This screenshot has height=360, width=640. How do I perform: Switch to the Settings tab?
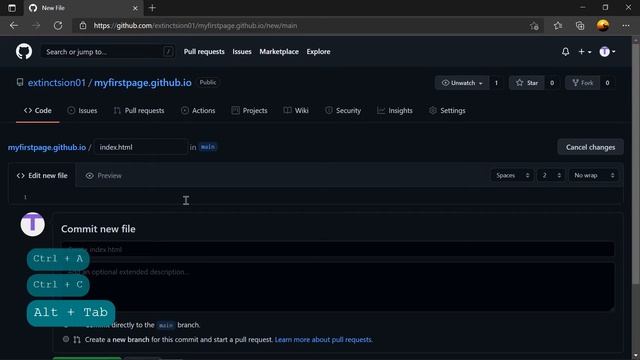click(x=447, y=111)
